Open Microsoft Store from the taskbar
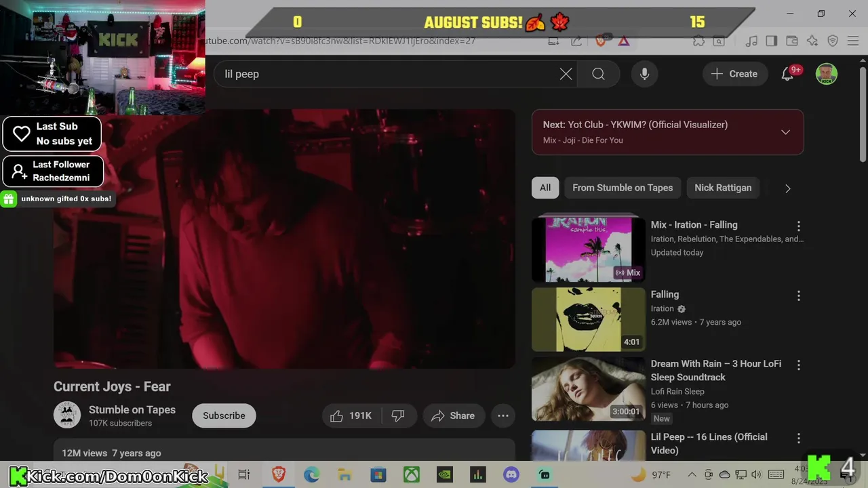This screenshot has height=488, width=868. [x=378, y=474]
